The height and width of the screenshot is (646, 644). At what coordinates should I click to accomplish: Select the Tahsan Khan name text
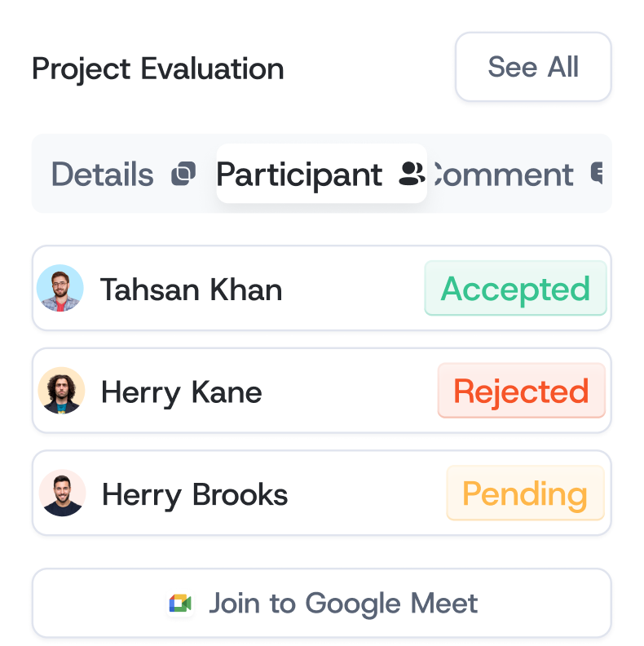pos(191,290)
